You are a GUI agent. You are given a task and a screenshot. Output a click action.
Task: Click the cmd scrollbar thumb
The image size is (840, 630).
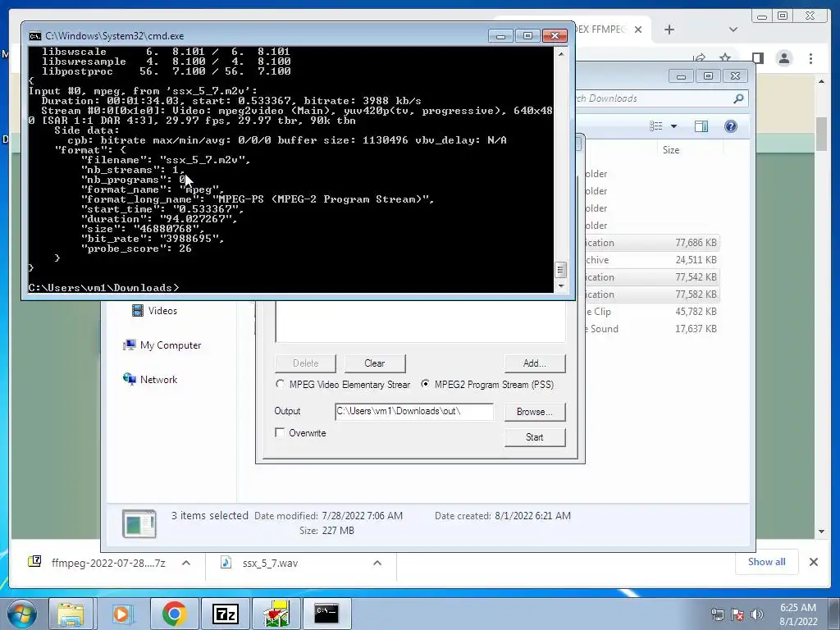[560, 269]
